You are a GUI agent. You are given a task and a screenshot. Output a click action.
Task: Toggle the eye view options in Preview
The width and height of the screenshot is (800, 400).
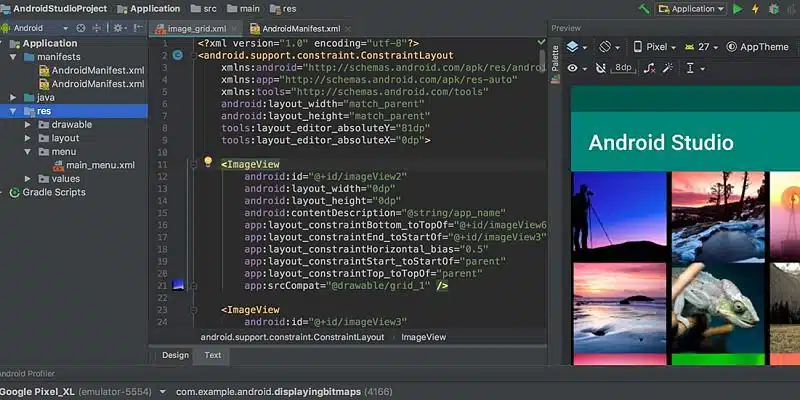(574, 68)
